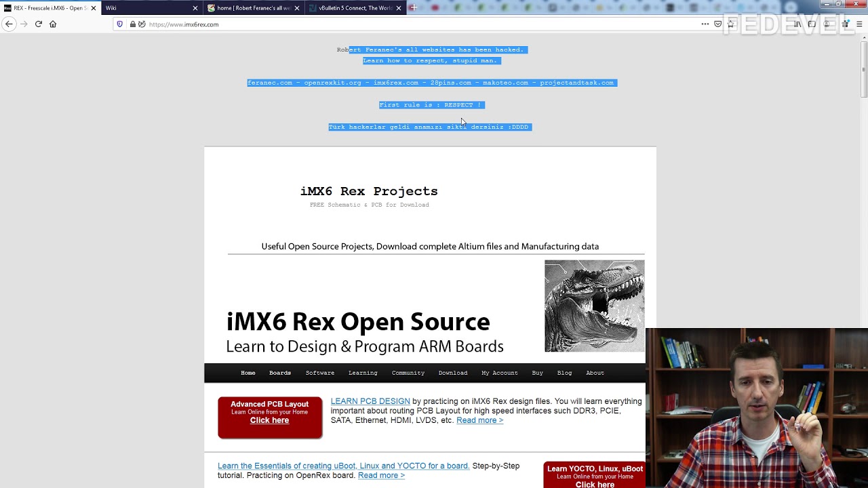Click Learn YOCTO, Linux, uBoot red button
This screenshot has width=868, height=488.
pyautogui.click(x=595, y=475)
